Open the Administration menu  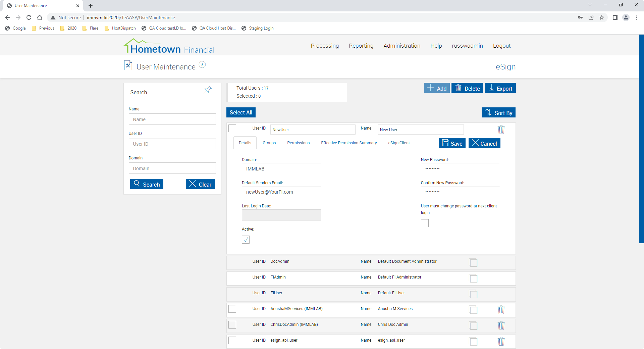point(402,46)
